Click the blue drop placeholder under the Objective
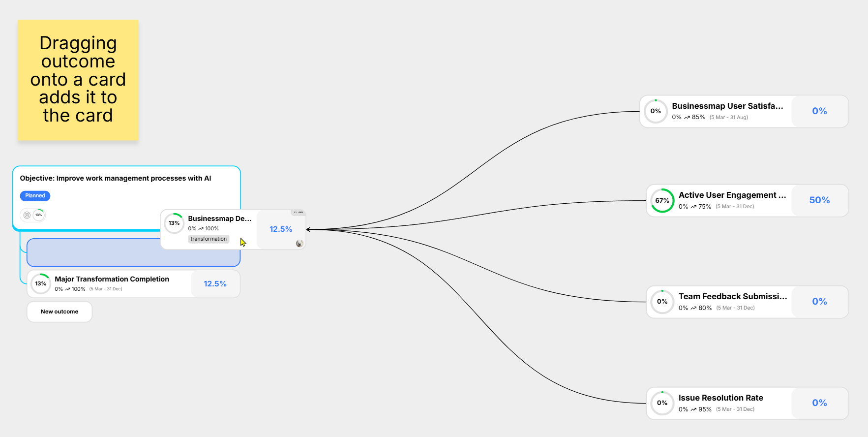The image size is (868, 437). click(x=93, y=253)
